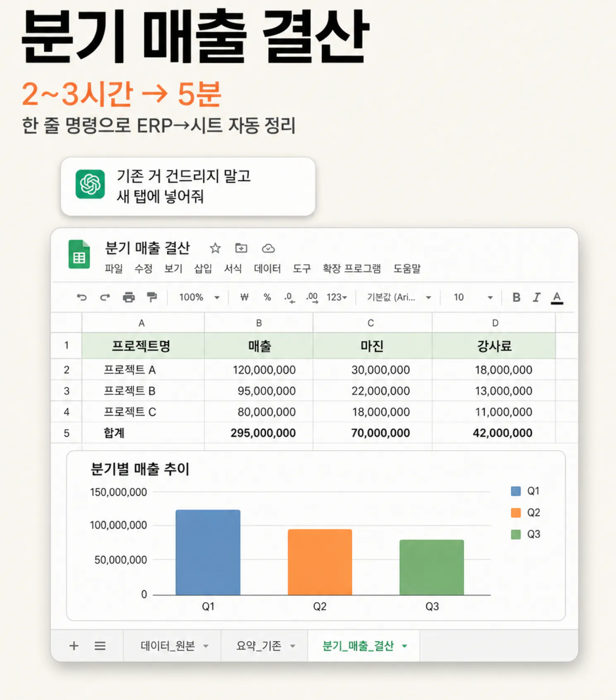Click the ChatGPT logo in the prompt bubble
Viewport: 616px width, 700px height.
tap(90, 184)
